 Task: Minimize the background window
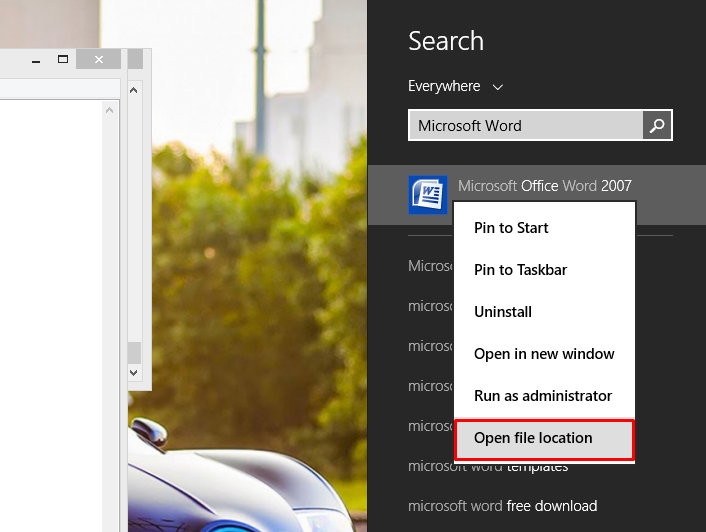tap(36, 59)
